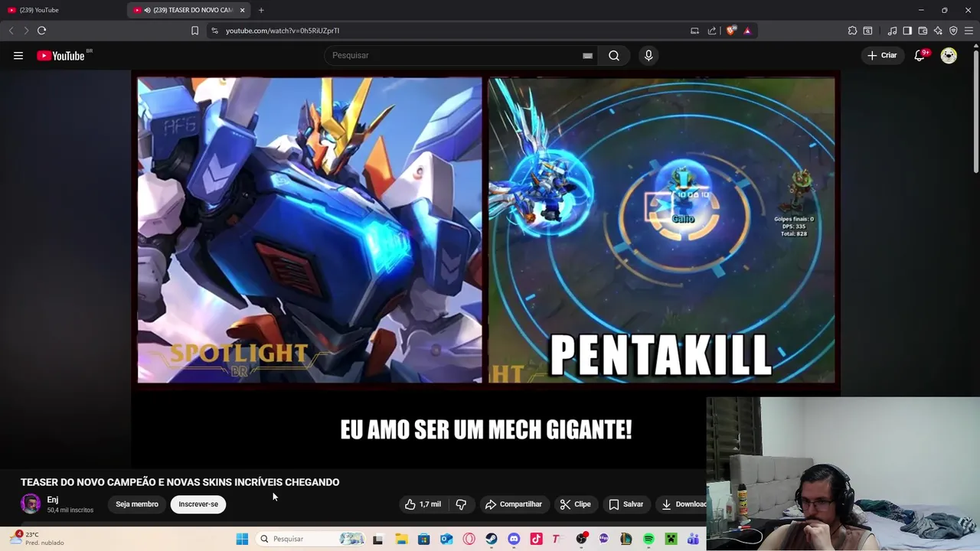Viewport: 980px width, 551px height.
Task: Click the taskbar Pesquisar search box
Action: (311, 539)
